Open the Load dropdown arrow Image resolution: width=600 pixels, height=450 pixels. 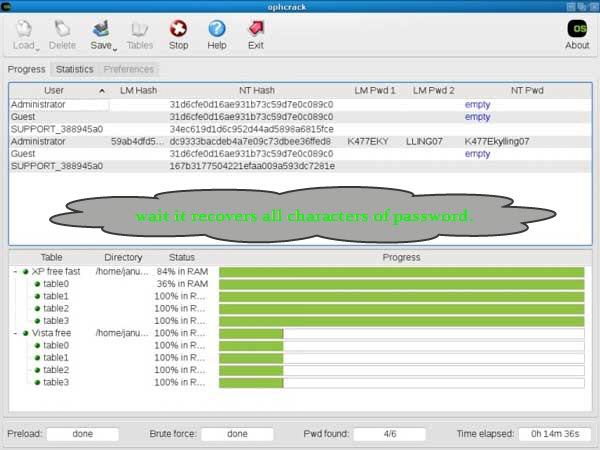[x=37, y=49]
